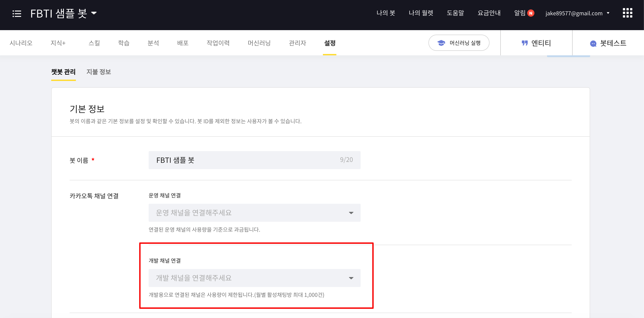Image resolution: width=644 pixels, height=318 pixels.
Task: Open the 운영 채널 연결 dropdown
Action: 254,213
